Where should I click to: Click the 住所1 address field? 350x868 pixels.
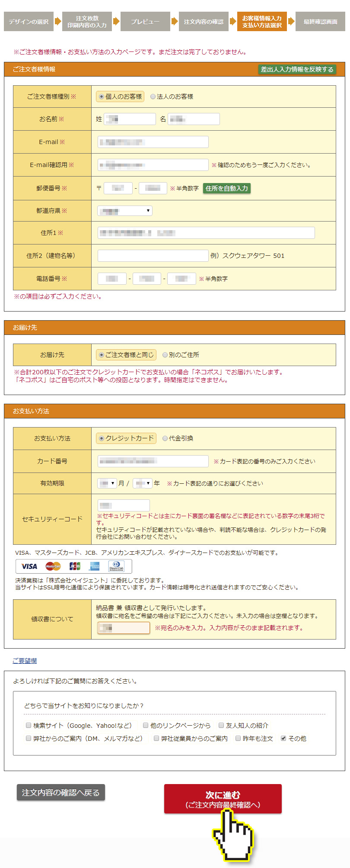click(x=206, y=233)
